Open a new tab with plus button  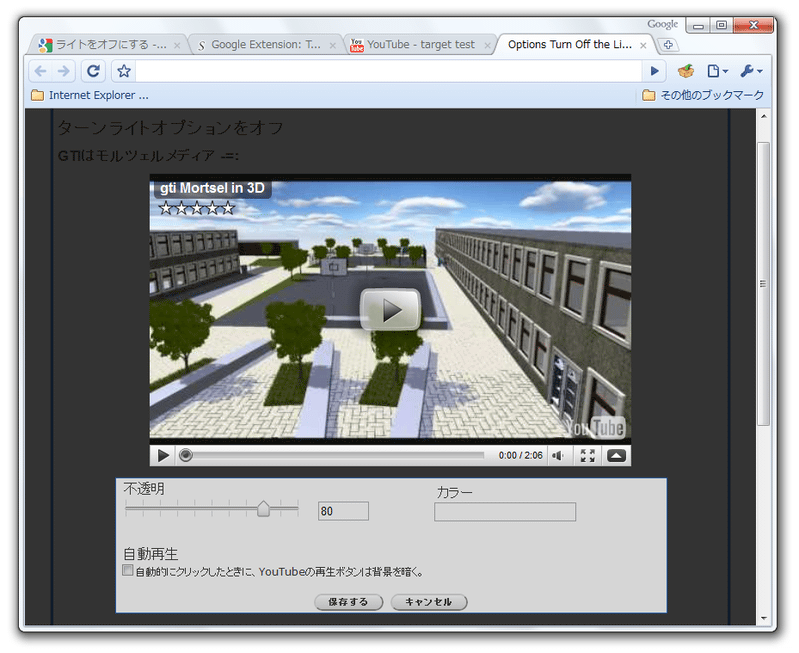[668, 45]
